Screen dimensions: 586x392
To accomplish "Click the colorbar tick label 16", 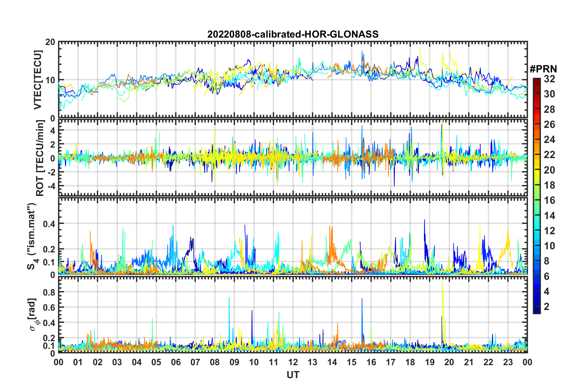I will point(549,200).
